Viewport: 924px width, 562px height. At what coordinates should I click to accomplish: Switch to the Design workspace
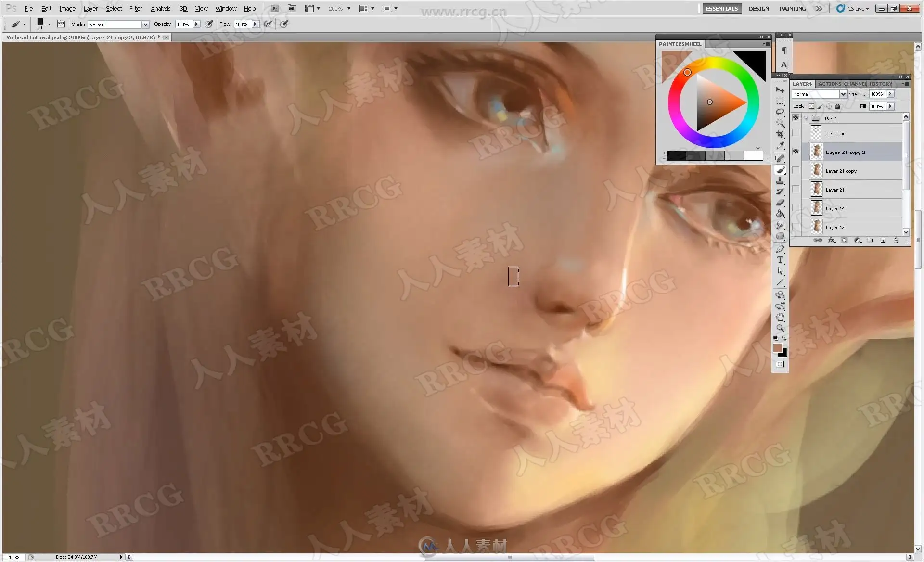click(758, 8)
